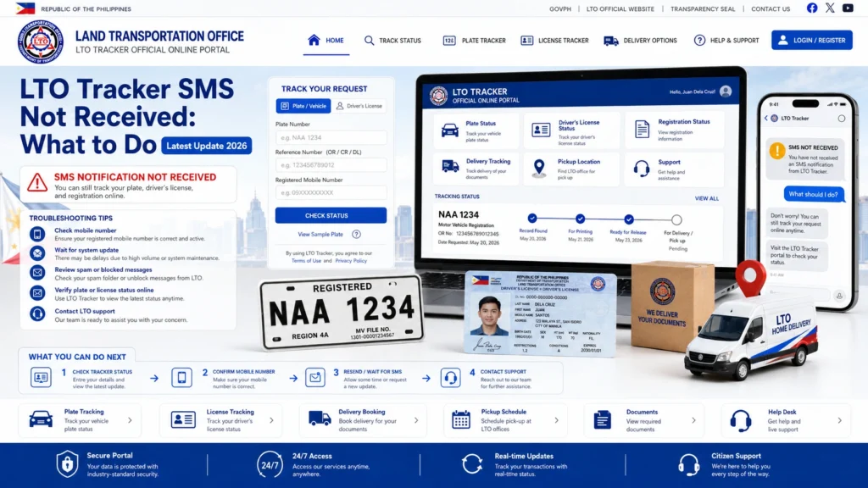
Task: Open the View Sample Plate link
Action: click(320, 234)
